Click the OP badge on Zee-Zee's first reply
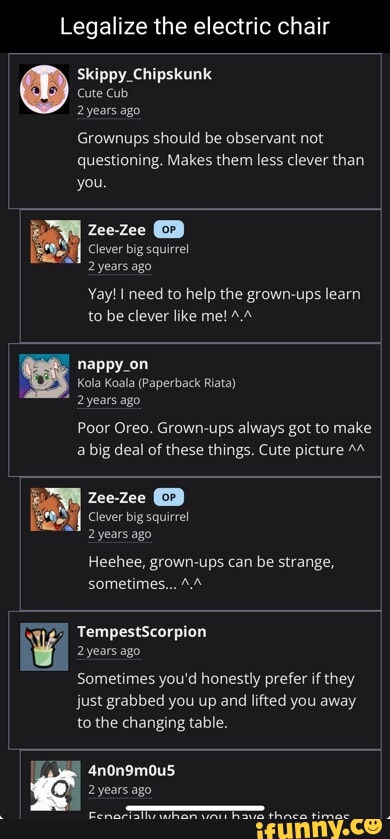 coord(169,230)
